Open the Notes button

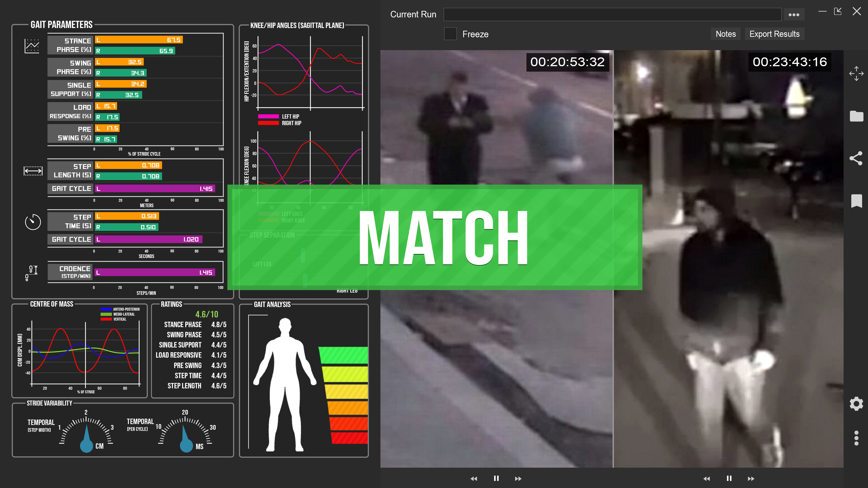[725, 34]
